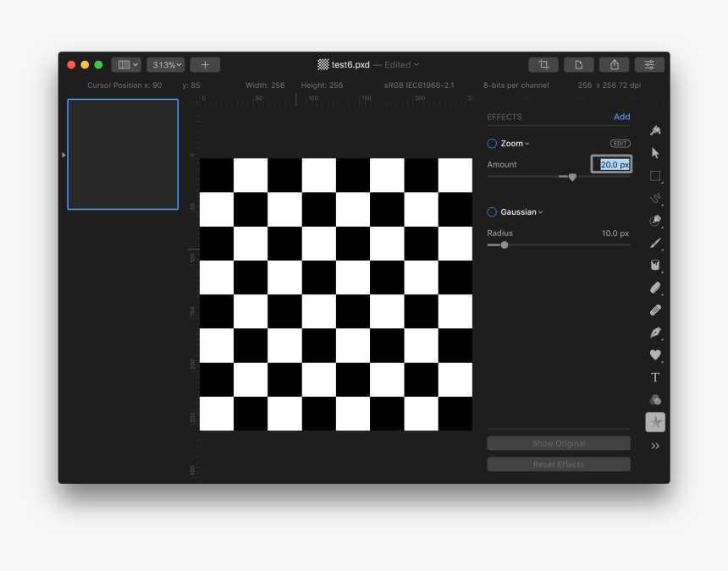Choose the Eraser tool
Screen dimensions: 728x571
tap(655, 288)
